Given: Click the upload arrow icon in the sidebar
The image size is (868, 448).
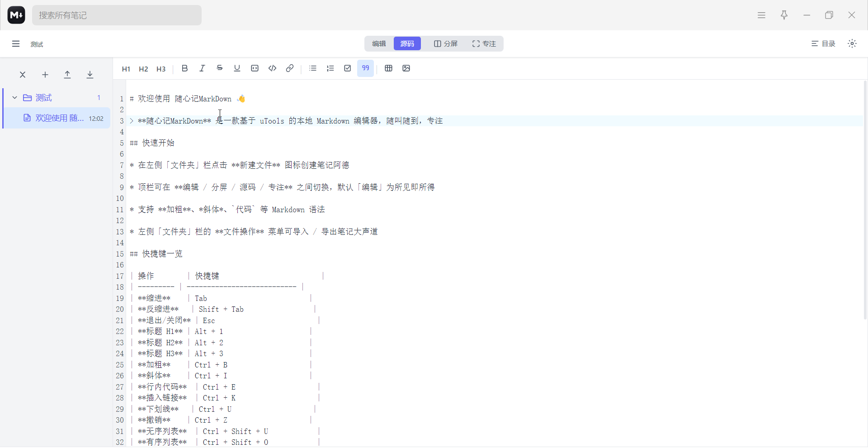Looking at the screenshot, I should [x=67, y=75].
